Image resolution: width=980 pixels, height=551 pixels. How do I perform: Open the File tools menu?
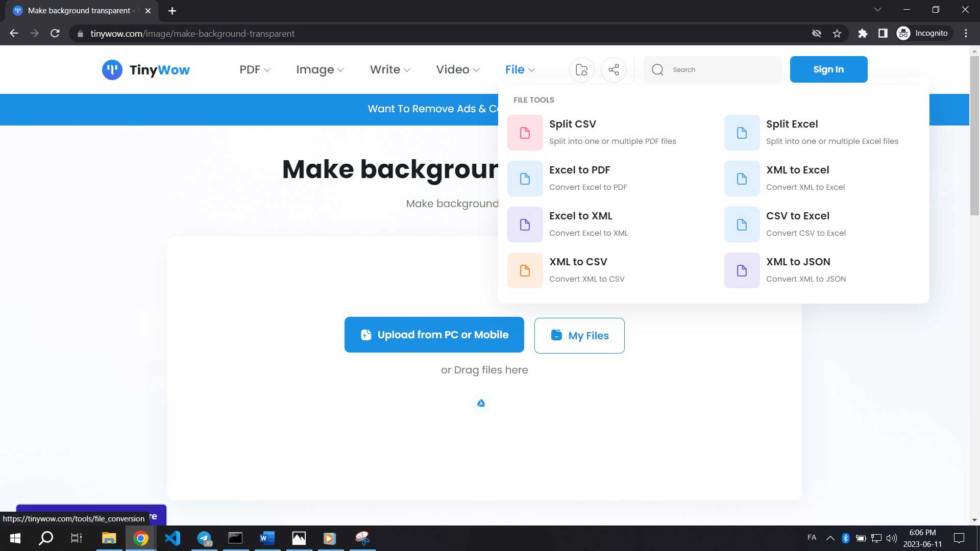point(520,69)
